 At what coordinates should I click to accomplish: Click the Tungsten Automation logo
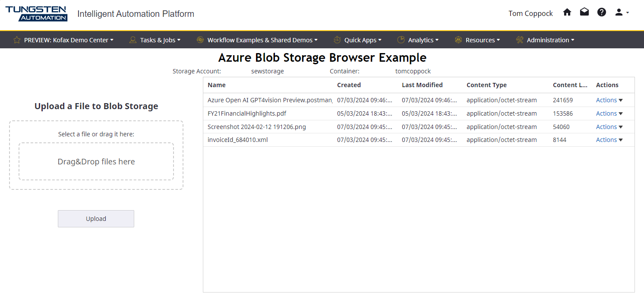(x=36, y=13)
